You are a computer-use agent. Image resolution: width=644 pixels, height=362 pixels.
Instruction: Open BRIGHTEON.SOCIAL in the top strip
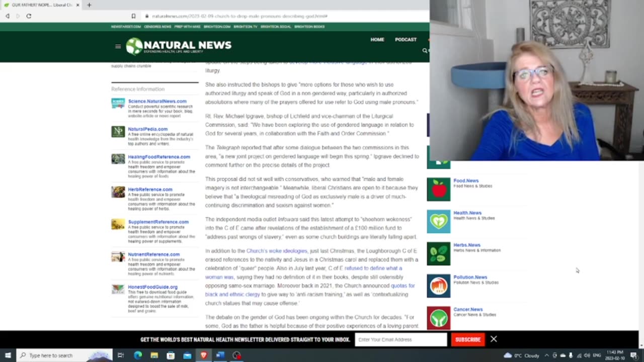click(x=276, y=27)
